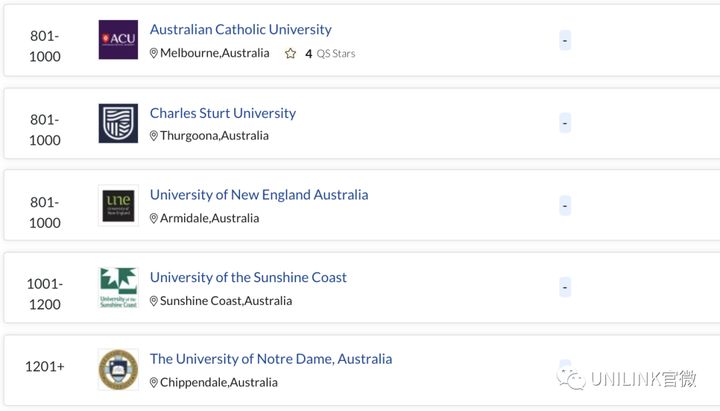The width and height of the screenshot is (720, 411).
Task: Open University of New England Australia link
Action: (x=259, y=195)
